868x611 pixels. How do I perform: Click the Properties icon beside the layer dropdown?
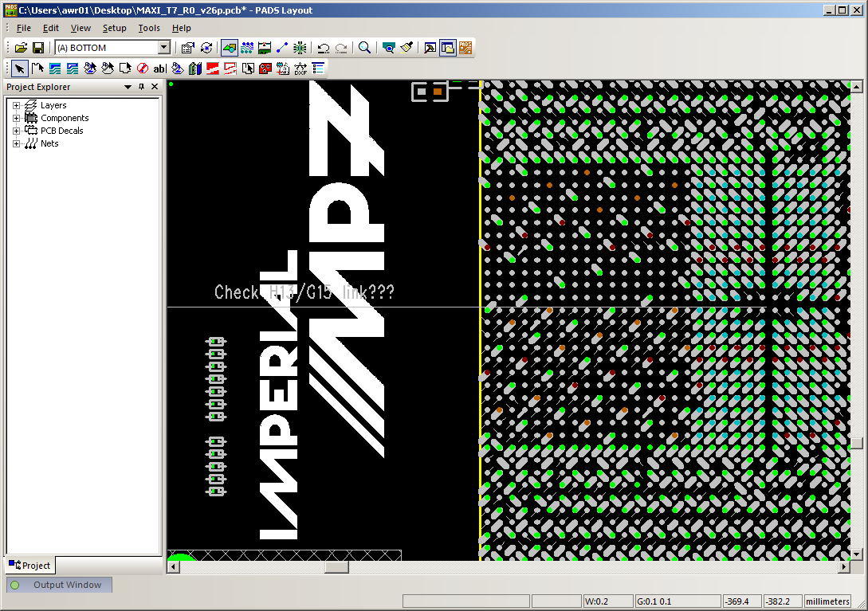[188, 48]
